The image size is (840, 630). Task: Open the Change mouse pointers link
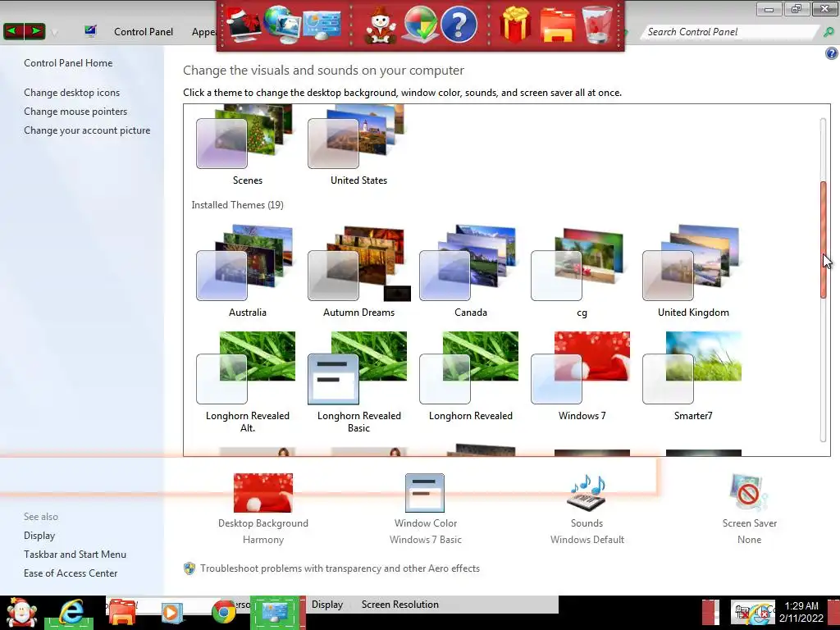(75, 112)
